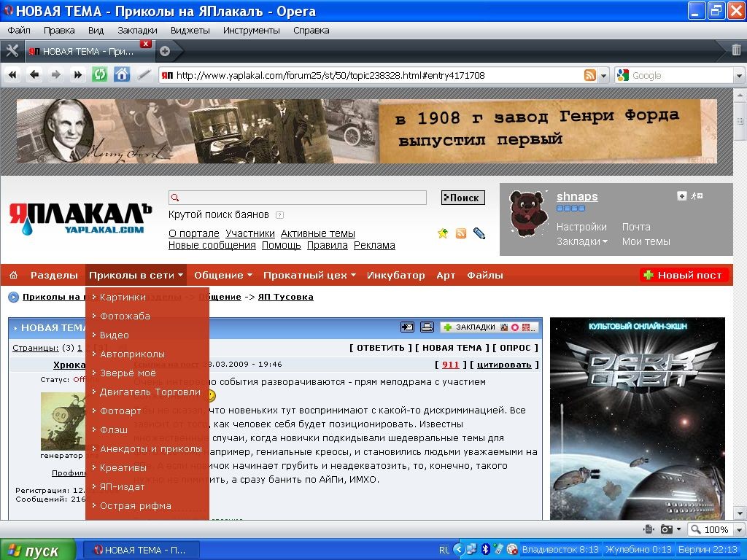Image resolution: width=747 pixels, height=560 pixels.
Task: Click the new tab plus icon
Action: click(x=165, y=51)
